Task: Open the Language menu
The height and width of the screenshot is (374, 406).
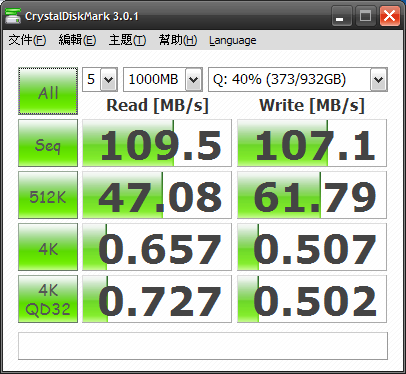Action: [233, 40]
